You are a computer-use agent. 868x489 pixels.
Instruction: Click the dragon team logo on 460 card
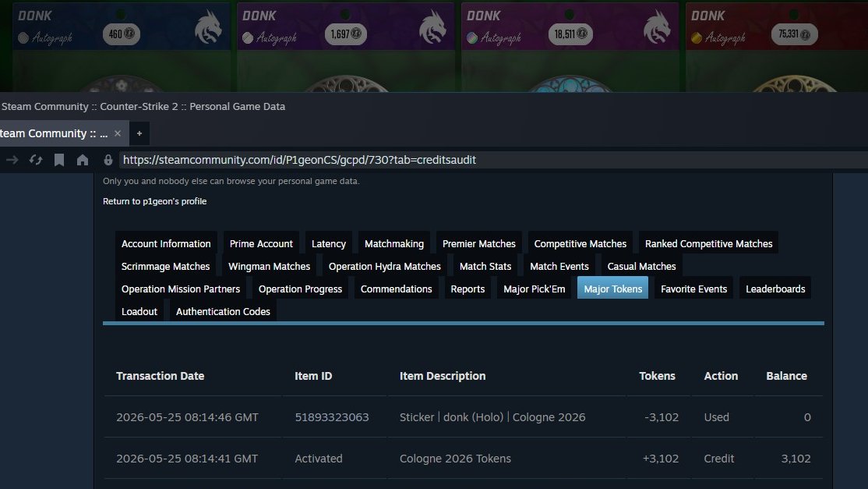pos(208,27)
